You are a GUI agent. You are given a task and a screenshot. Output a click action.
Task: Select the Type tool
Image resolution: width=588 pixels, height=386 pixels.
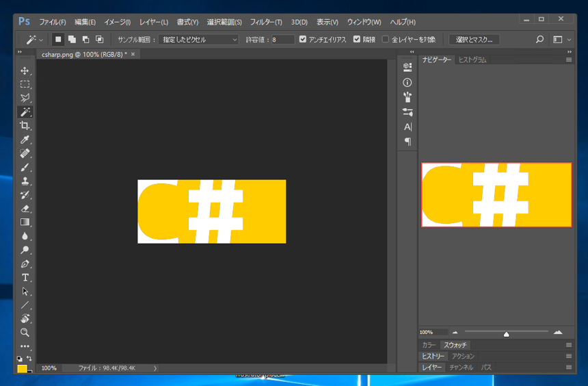pos(25,277)
